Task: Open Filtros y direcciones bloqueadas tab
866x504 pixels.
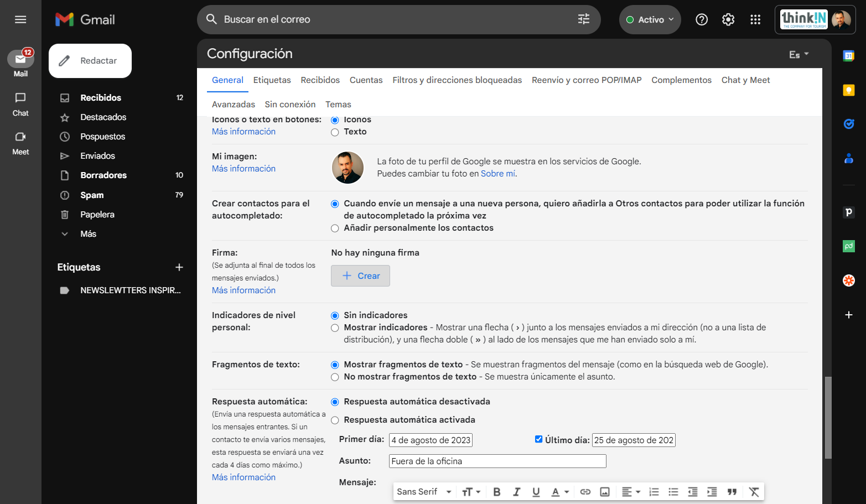Action: click(457, 80)
